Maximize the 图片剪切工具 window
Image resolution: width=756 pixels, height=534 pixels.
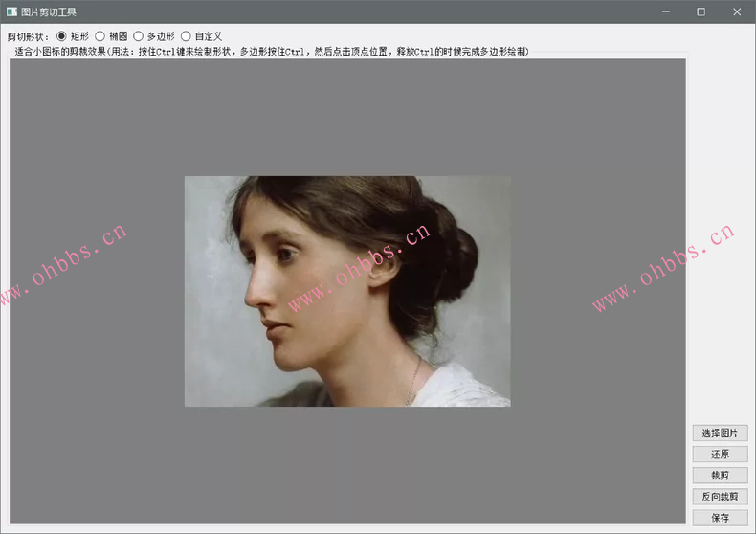coord(701,11)
